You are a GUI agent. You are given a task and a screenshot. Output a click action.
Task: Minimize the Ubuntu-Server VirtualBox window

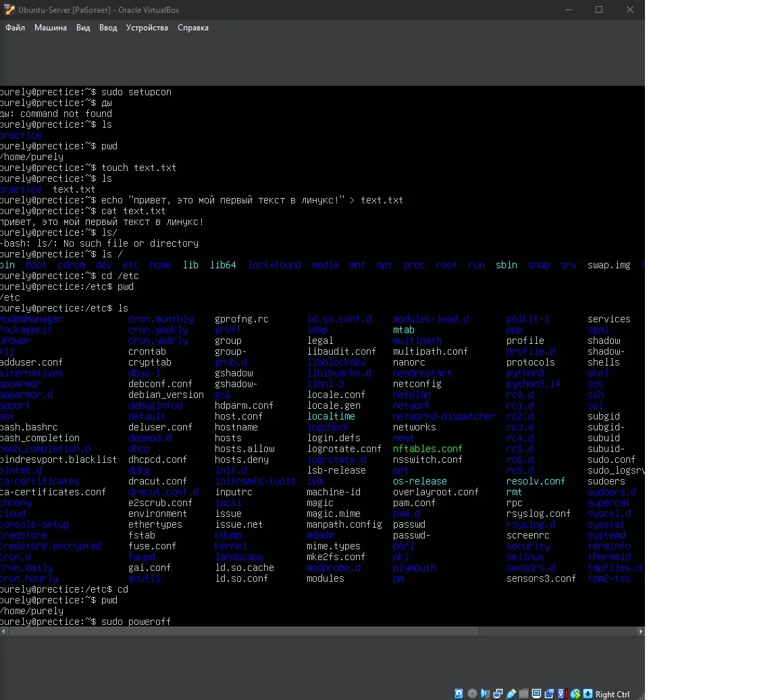[x=569, y=10]
